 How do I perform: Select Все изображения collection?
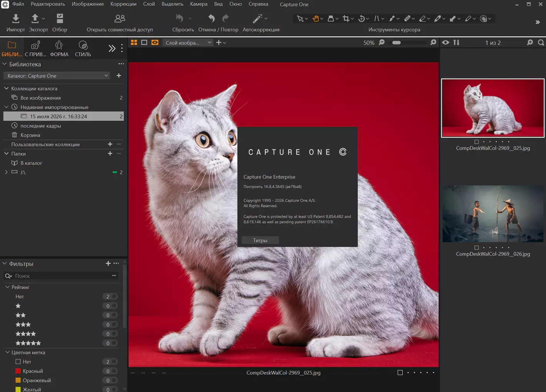pyautogui.click(x=40, y=98)
